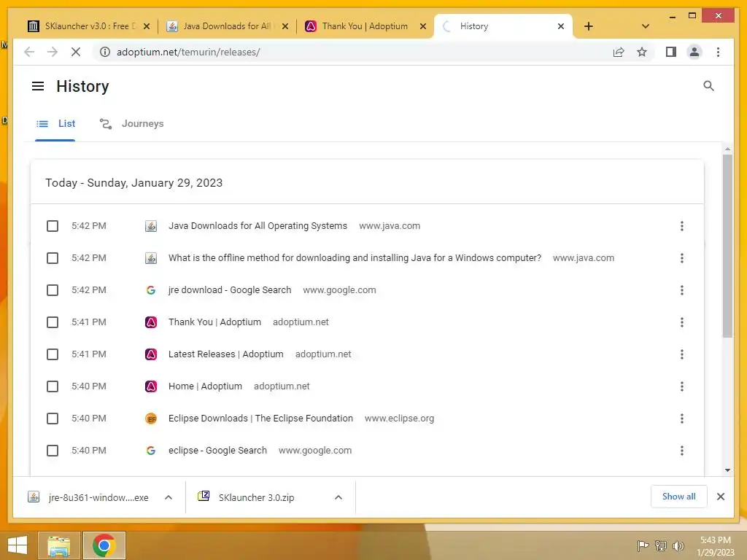Click the Windows Start button
Viewport: 747px width, 560px height.
click(x=18, y=545)
